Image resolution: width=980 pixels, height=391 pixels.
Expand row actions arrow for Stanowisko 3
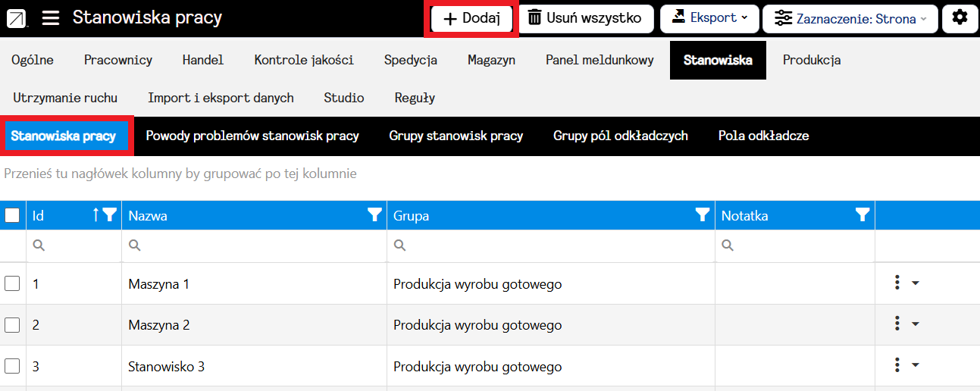(x=915, y=365)
